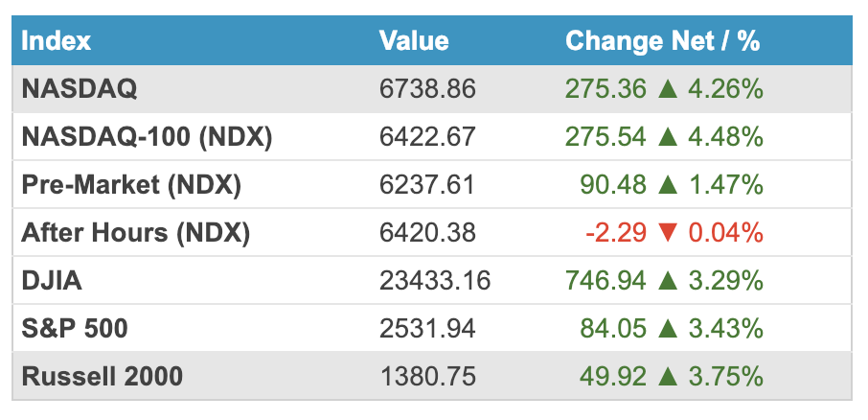Click the DJIA row's green up arrow
This screenshot has width=868, height=420.
coord(666,282)
